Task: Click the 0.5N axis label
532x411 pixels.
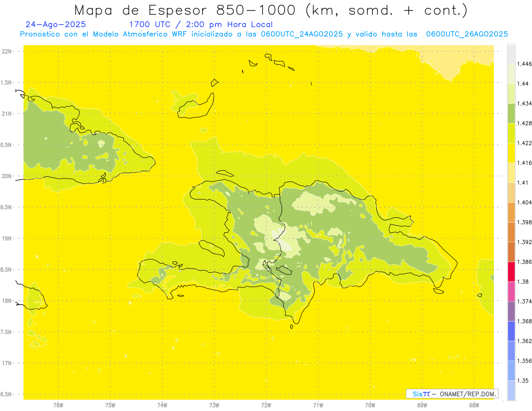Action: (x=7, y=145)
